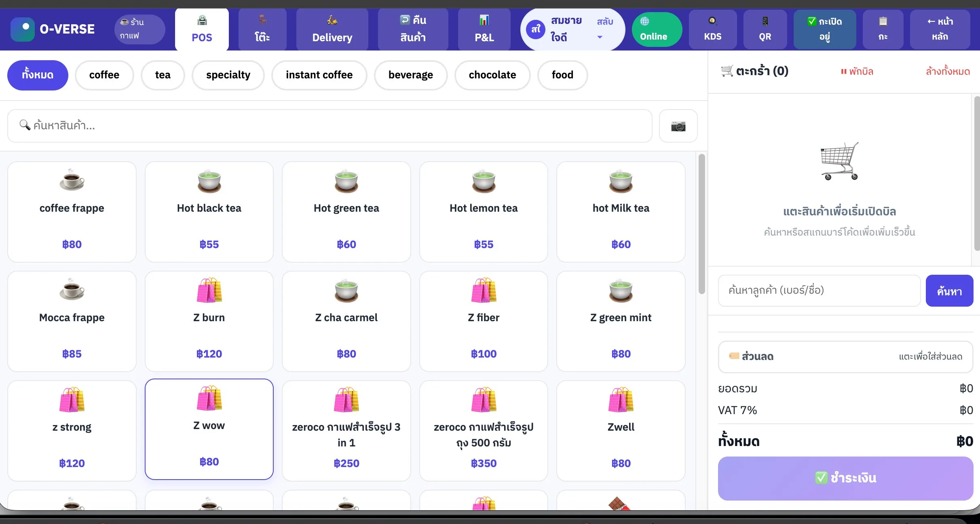Add Z burn to cart
The height and width of the screenshot is (524, 980).
pyautogui.click(x=209, y=322)
